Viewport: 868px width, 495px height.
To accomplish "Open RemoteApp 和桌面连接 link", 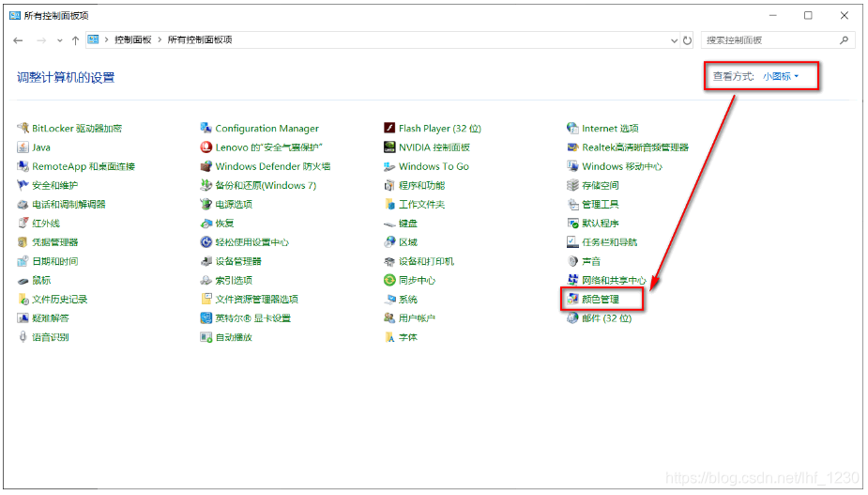I will click(84, 166).
